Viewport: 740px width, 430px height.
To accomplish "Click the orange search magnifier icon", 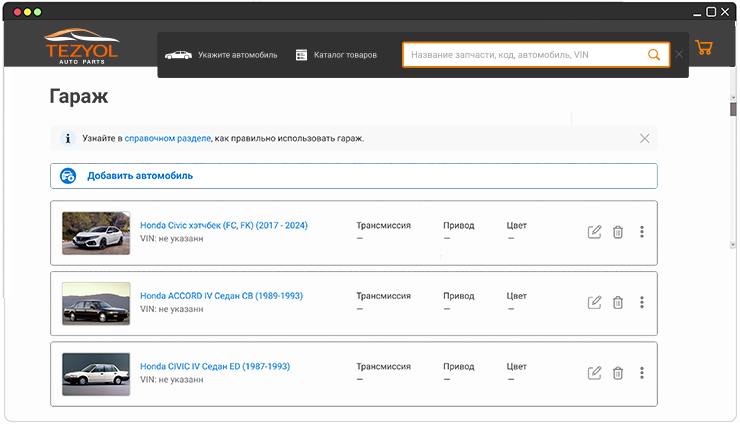I will pyautogui.click(x=654, y=55).
